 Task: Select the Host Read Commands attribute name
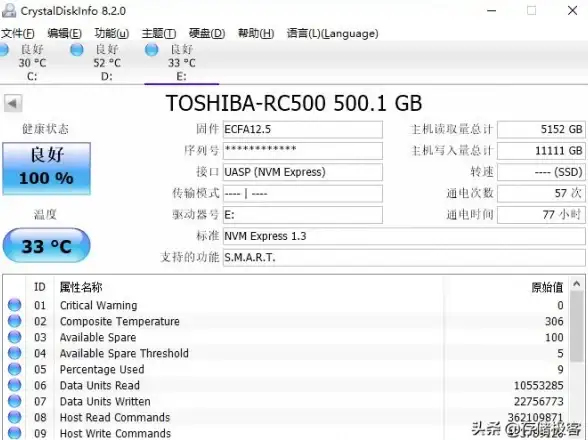point(115,417)
